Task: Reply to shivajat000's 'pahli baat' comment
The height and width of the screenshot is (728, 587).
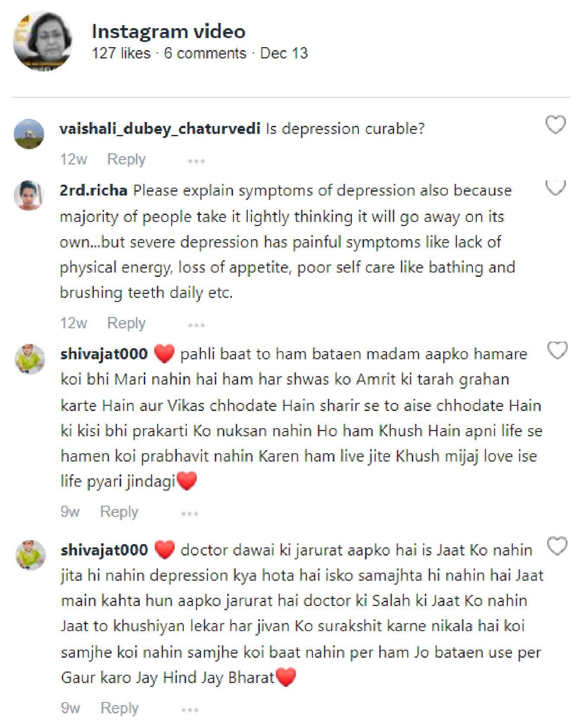Action: (119, 512)
